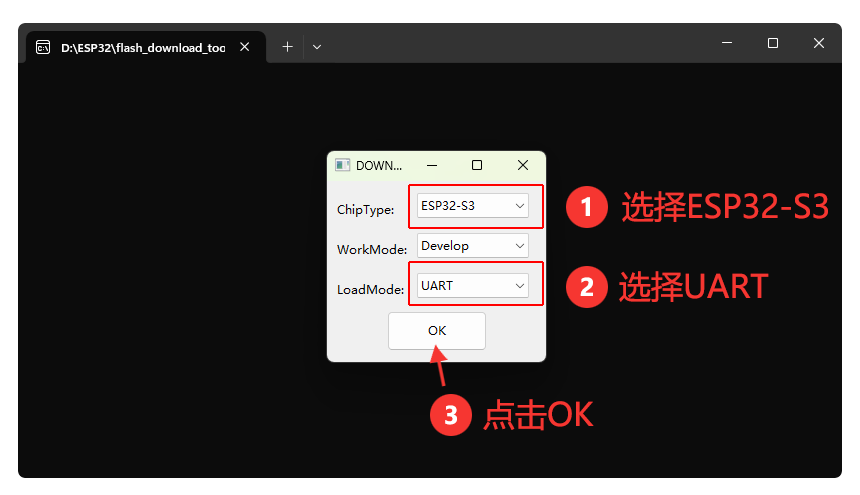Open the LoadMode UART dropdown
Viewport: 860px width, 495px height.
[x=473, y=286]
